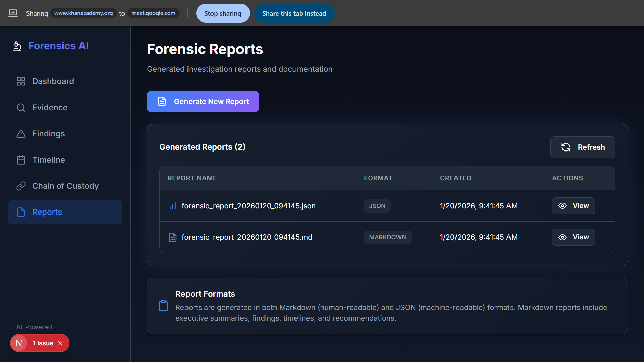
Task: Click the www.khanacademy.org pill label
Action: pos(84,13)
